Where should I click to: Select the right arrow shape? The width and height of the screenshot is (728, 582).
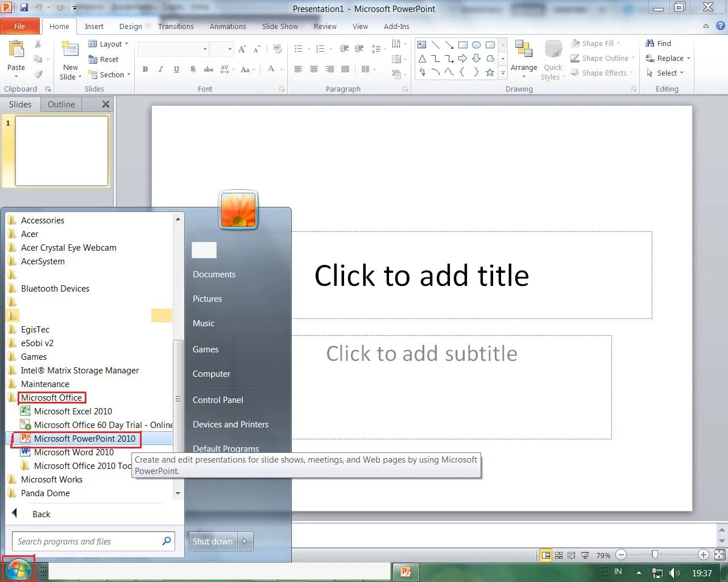click(x=463, y=59)
